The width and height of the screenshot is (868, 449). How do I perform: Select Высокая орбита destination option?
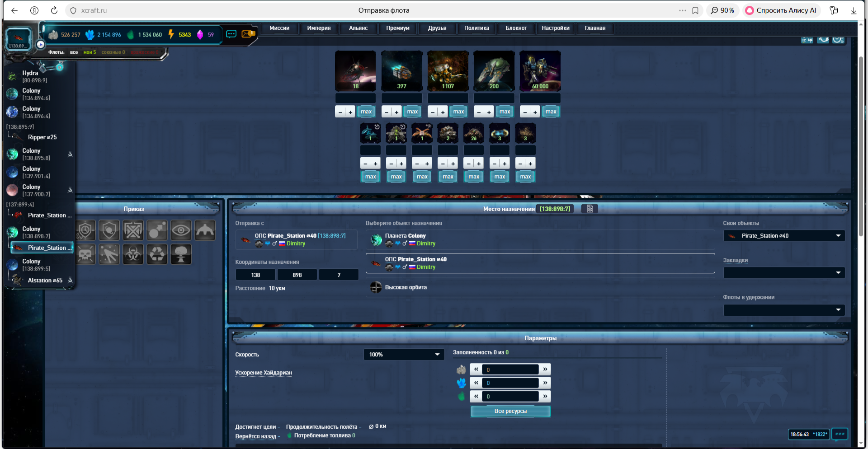540,287
